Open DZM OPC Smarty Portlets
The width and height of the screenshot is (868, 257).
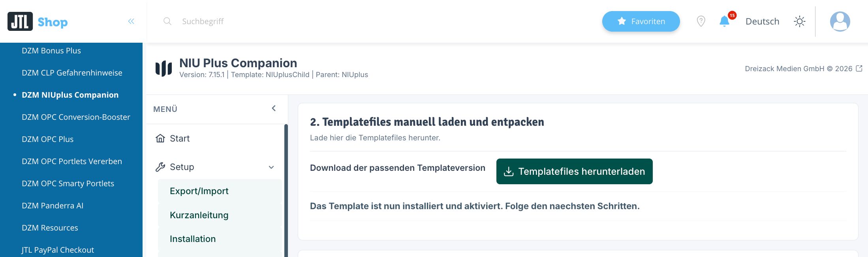[x=68, y=183]
